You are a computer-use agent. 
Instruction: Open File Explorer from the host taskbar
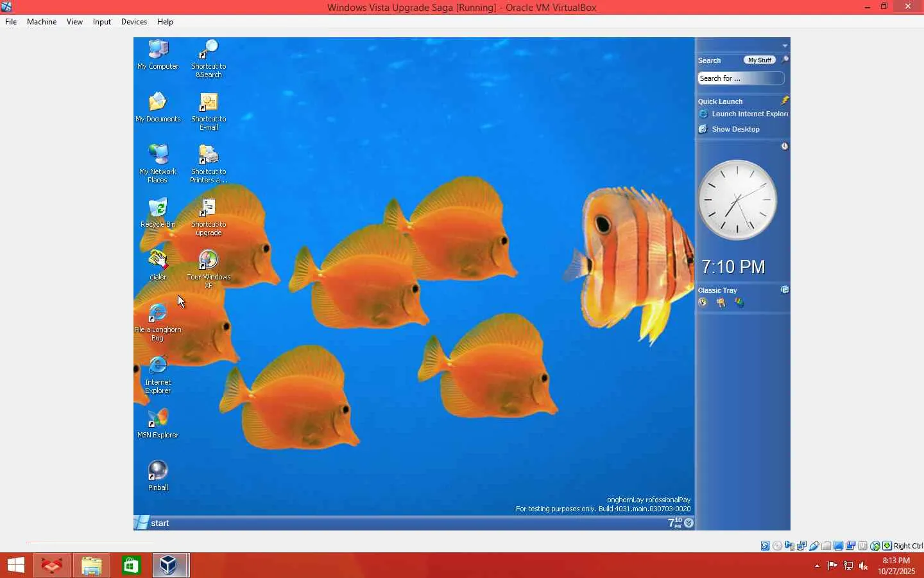click(x=92, y=565)
